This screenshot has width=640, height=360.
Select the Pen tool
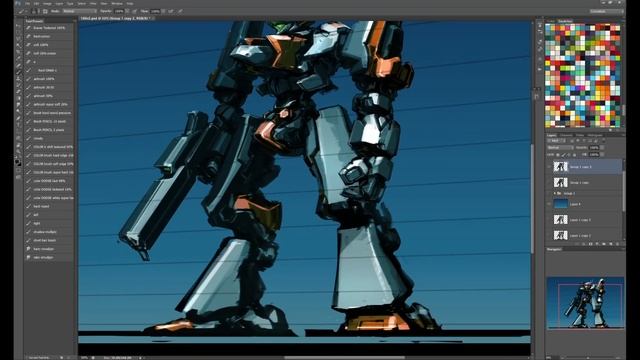point(18,118)
